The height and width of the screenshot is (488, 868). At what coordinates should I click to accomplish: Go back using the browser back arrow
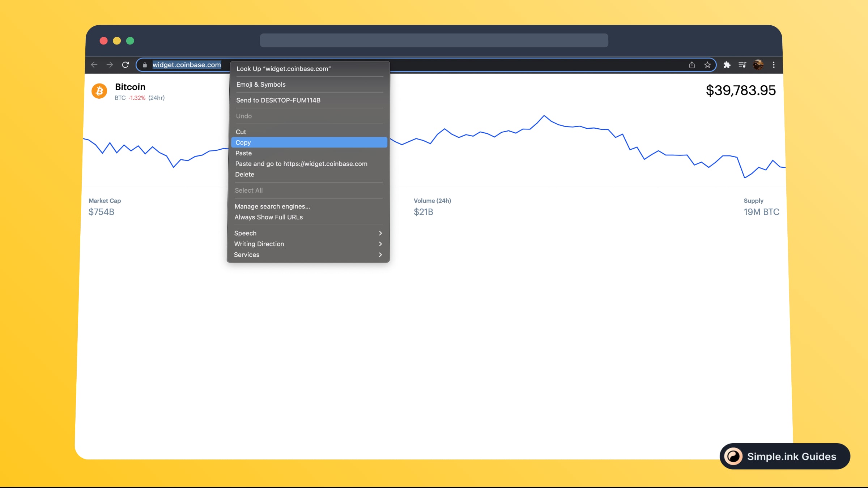pos(94,65)
